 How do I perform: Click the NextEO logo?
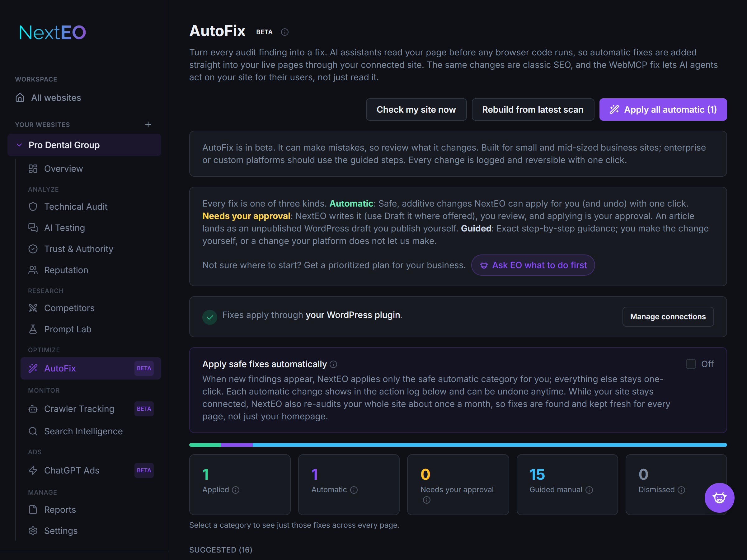click(53, 32)
